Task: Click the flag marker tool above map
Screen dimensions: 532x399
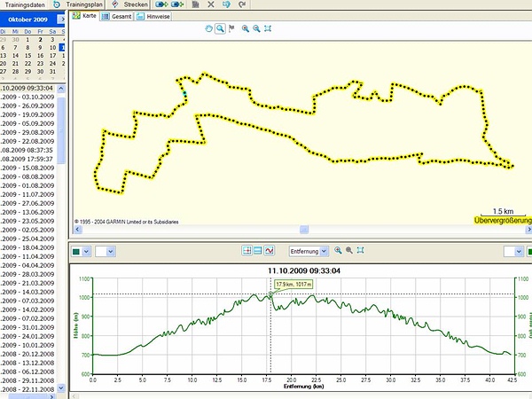Action: (x=231, y=29)
